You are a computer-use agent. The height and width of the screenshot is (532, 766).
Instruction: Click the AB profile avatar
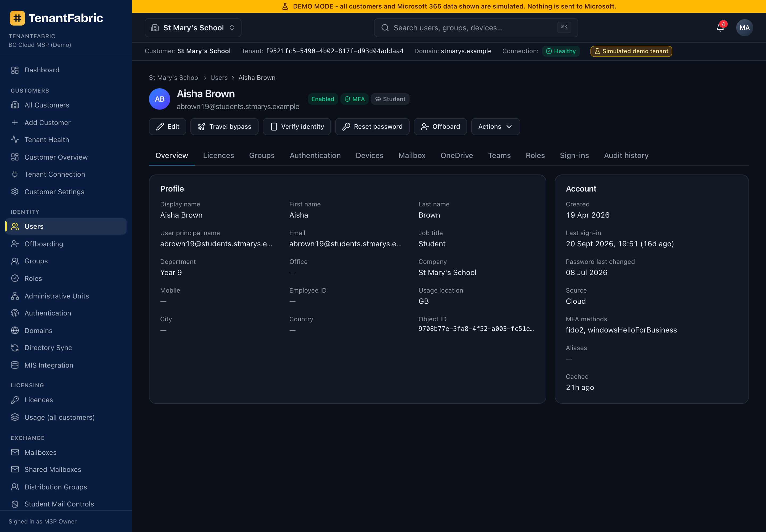tap(160, 99)
